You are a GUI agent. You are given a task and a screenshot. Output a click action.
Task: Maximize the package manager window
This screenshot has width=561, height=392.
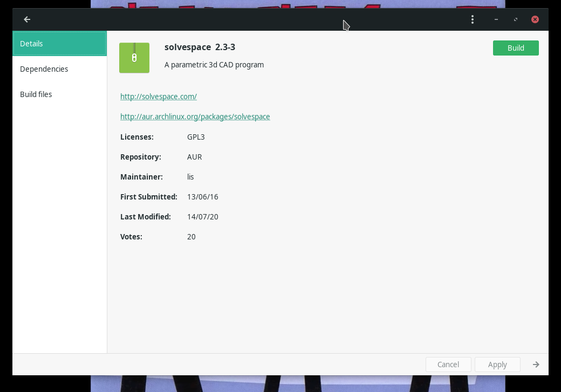(516, 19)
